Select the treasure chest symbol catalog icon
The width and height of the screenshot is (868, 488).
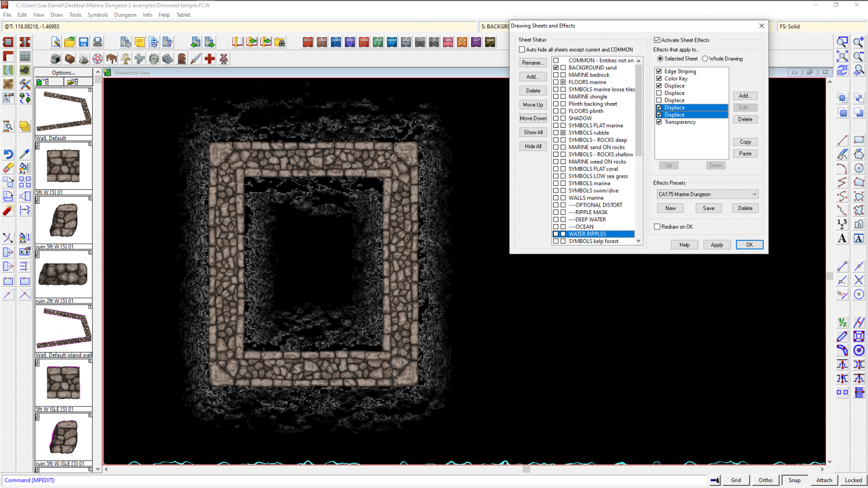coord(69,58)
